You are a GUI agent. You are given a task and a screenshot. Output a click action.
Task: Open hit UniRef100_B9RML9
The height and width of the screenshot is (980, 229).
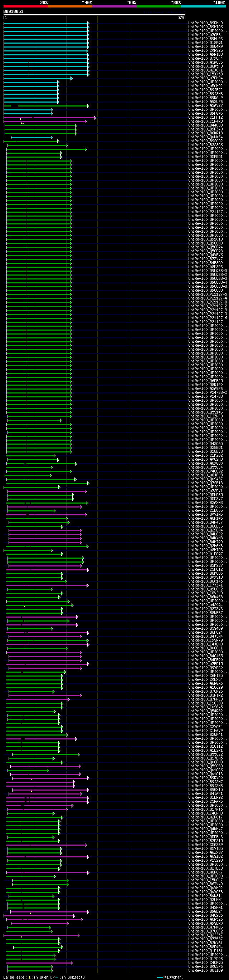(x=205, y=23)
